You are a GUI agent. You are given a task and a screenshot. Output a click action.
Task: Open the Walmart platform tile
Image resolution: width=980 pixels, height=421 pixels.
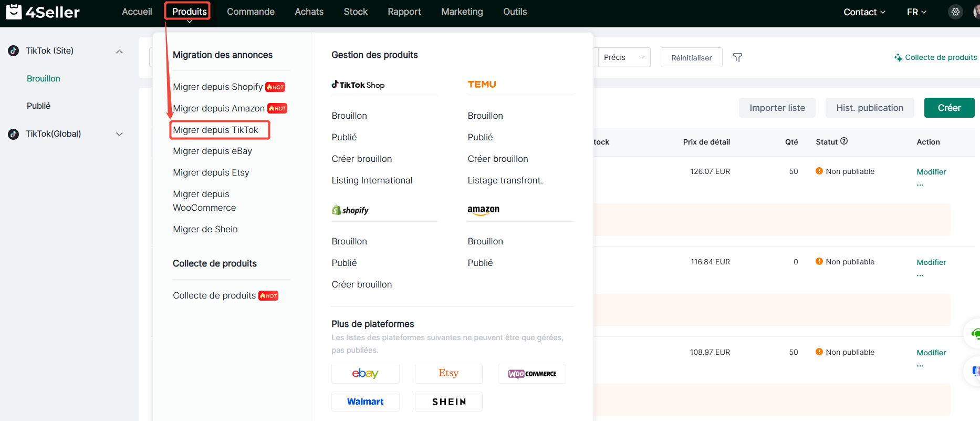point(365,402)
